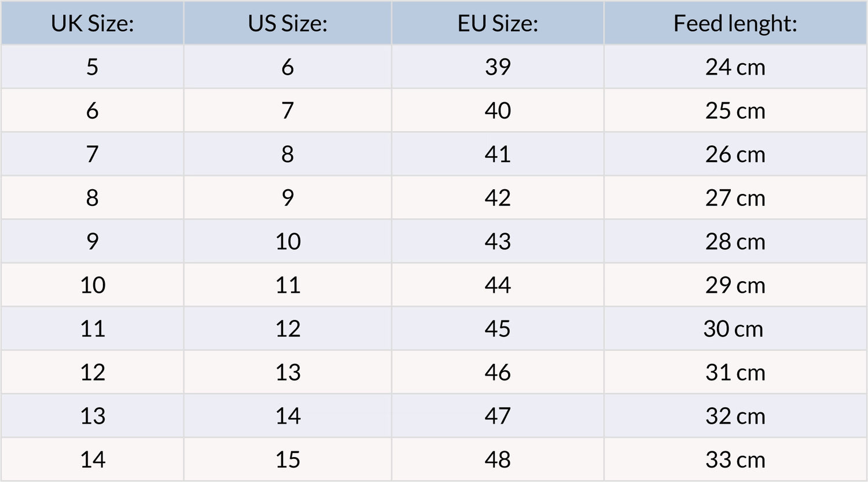The image size is (868, 482).
Task: Select the EU size 44 cell
Action: click(x=498, y=285)
